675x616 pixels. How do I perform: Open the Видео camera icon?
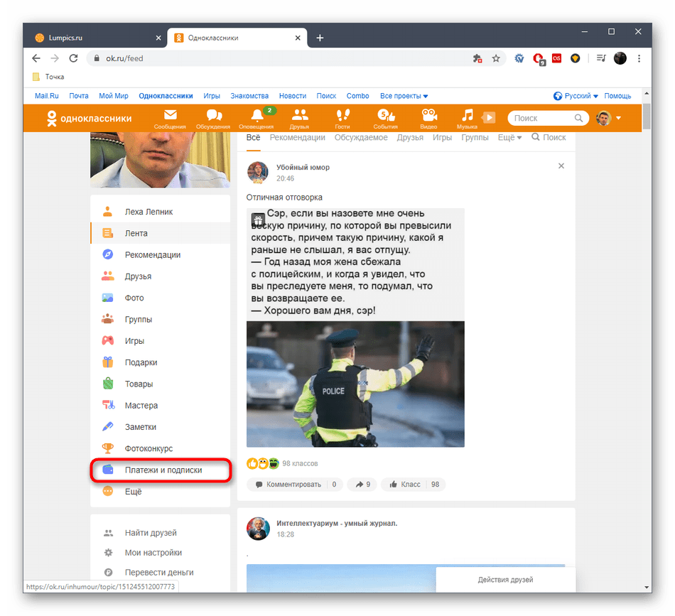[428, 119]
